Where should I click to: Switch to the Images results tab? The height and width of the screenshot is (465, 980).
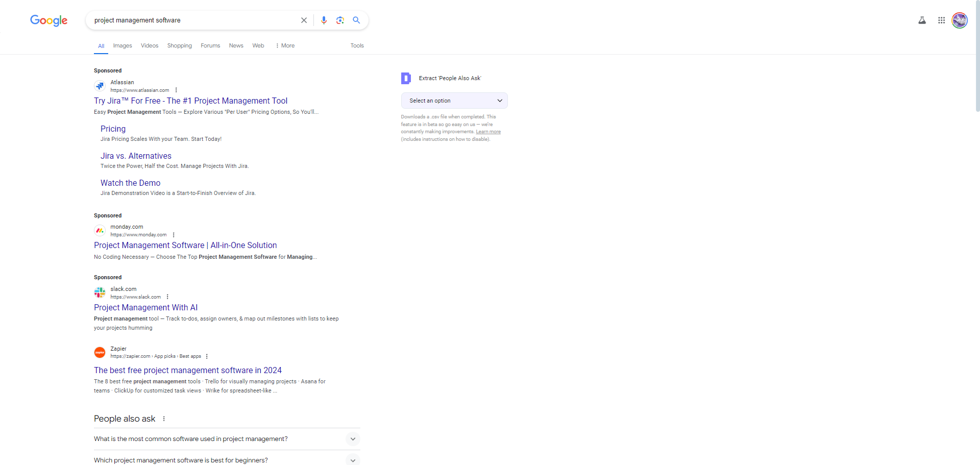pyautogui.click(x=122, y=45)
